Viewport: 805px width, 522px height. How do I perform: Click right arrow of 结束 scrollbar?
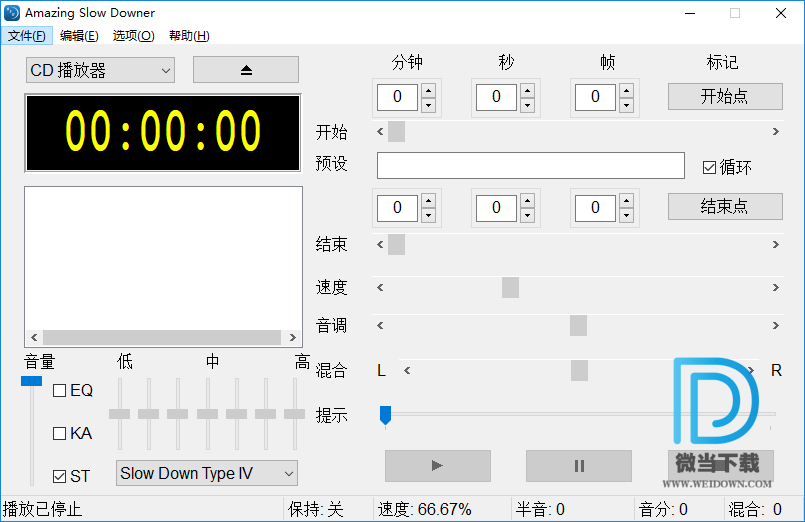pos(776,245)
